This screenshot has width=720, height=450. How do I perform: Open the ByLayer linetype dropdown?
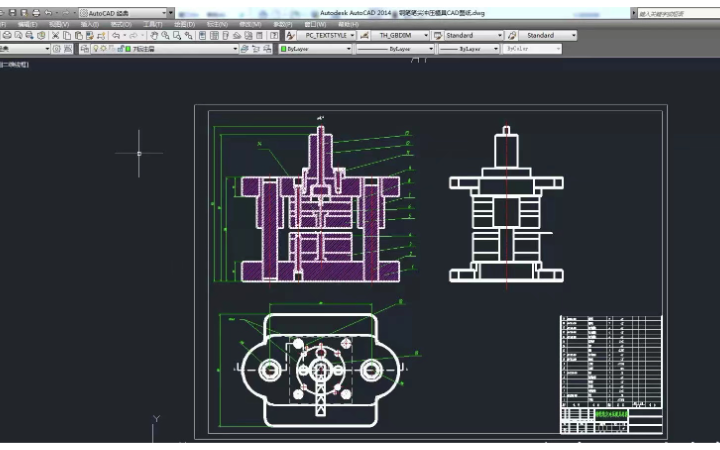tap(395, 49)
